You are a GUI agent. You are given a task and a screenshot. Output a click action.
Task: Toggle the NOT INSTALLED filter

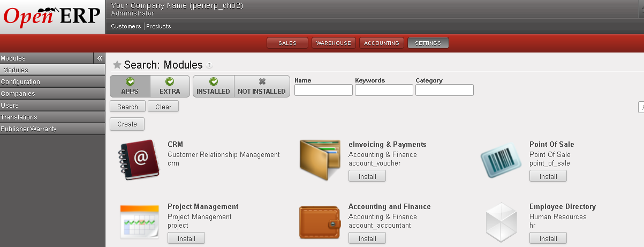click(262, 86)
